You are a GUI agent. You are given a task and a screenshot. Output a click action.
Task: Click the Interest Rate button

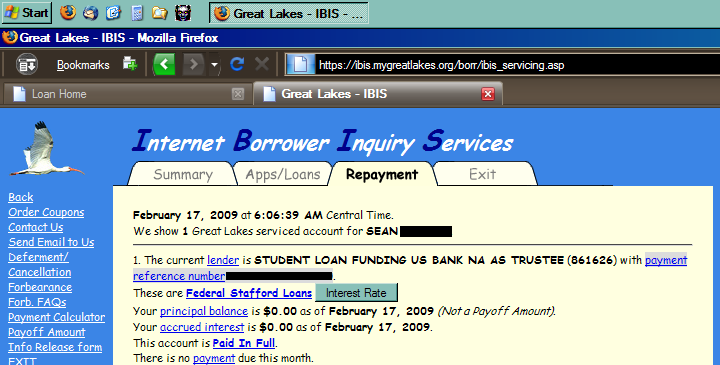tap(356, 292)
